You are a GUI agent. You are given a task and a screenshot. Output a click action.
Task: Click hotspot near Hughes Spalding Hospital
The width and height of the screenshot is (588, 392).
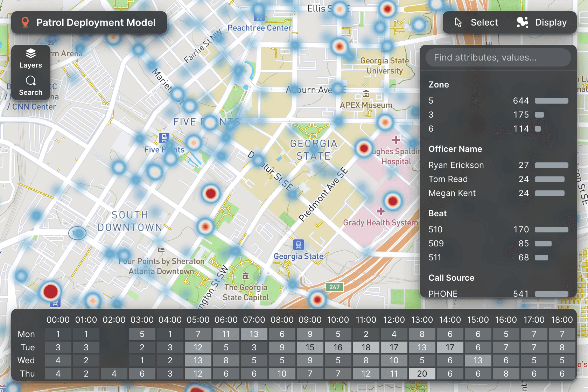pos(364,148)
